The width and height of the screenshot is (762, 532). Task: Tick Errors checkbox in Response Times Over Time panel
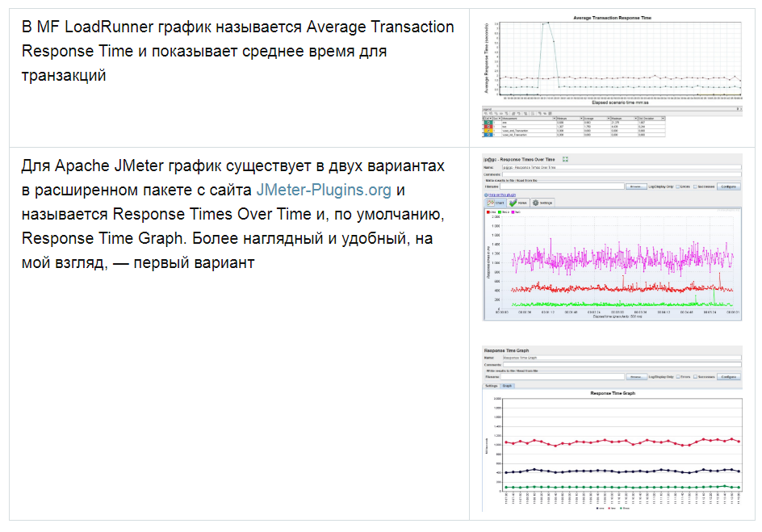pyautogui.click(x=678, y=186)
